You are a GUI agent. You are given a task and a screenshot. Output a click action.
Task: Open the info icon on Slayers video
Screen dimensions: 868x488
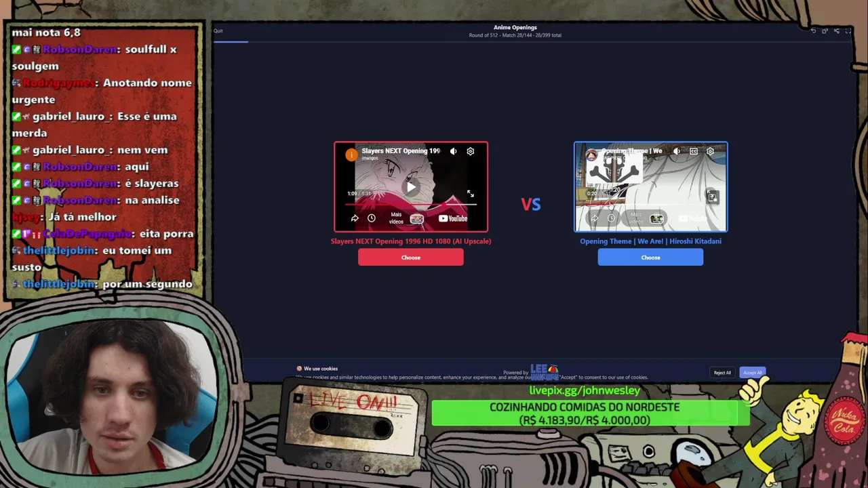pyautogui.click(x=351, y=155)
